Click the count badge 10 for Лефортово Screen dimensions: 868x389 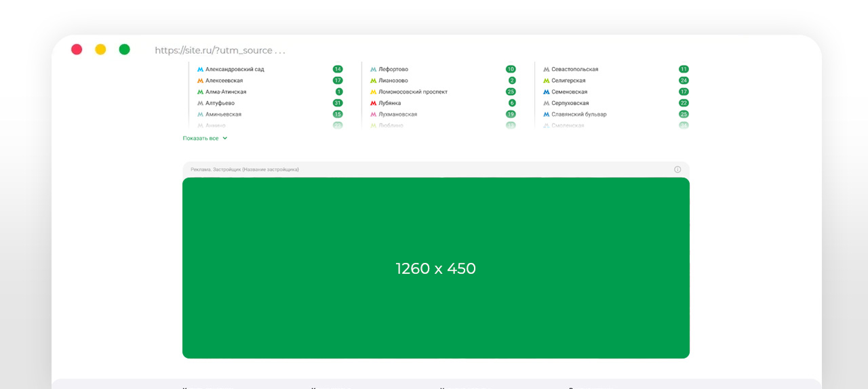[511, 69]
